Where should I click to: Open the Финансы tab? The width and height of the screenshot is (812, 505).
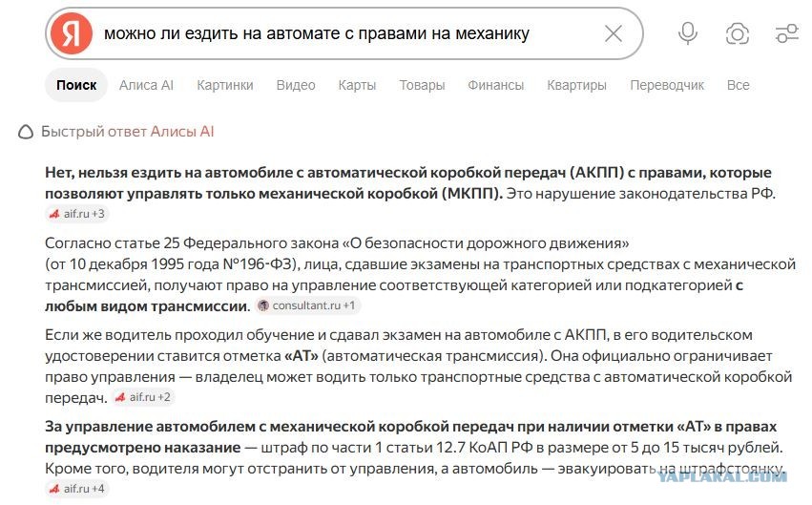coord(495,85)
